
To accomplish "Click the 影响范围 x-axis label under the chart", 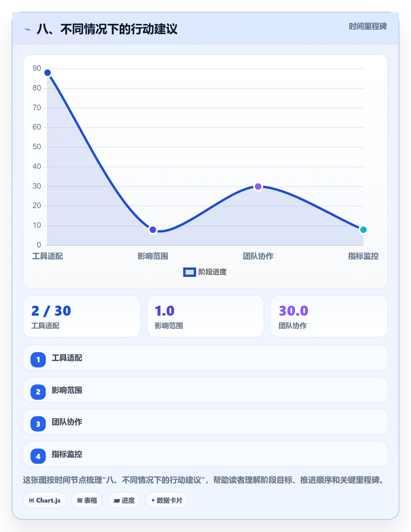I will [153, 256].
